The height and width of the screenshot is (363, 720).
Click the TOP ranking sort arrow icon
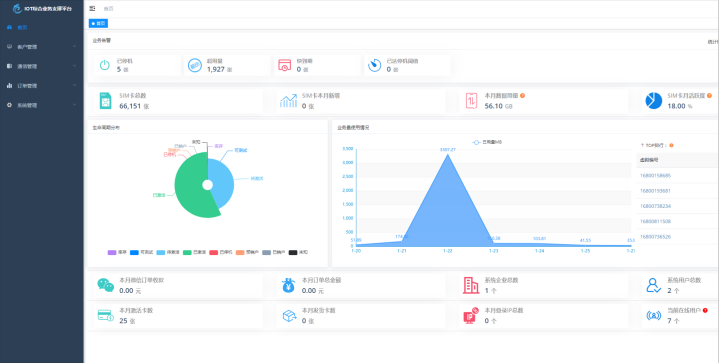(642, 145)
